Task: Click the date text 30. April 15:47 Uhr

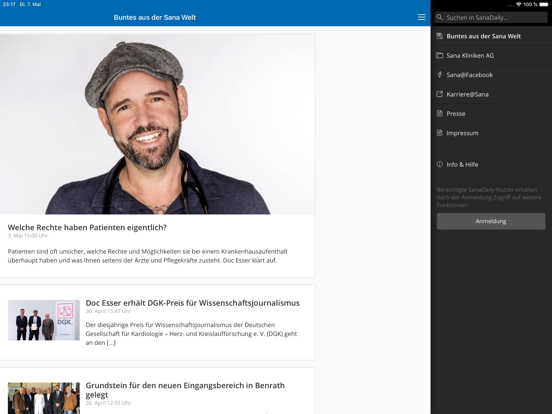Action: tap(108, 311)
